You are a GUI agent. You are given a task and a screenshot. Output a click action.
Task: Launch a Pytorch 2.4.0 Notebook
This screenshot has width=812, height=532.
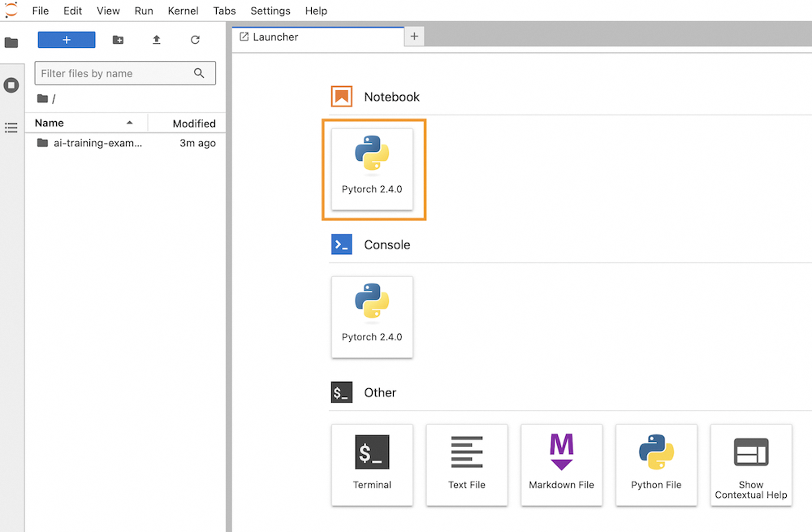(x=374, y=168)
